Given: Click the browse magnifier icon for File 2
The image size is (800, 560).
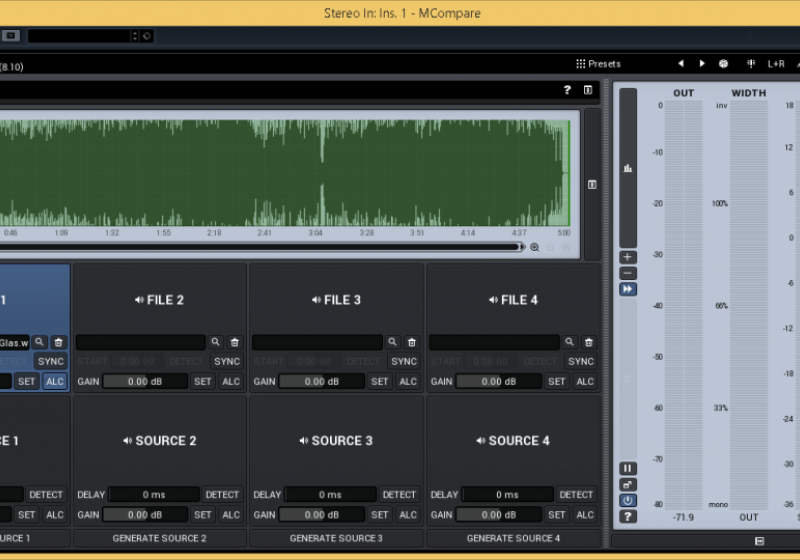Looking at the screenshot, I should (215, 342).
